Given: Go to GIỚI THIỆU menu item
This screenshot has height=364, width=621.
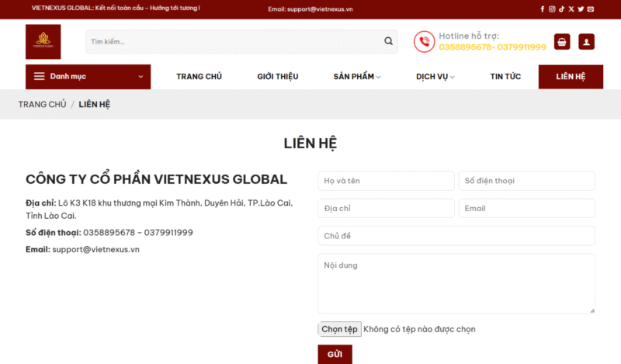Looking at the screenshot, I should (277, 76).
